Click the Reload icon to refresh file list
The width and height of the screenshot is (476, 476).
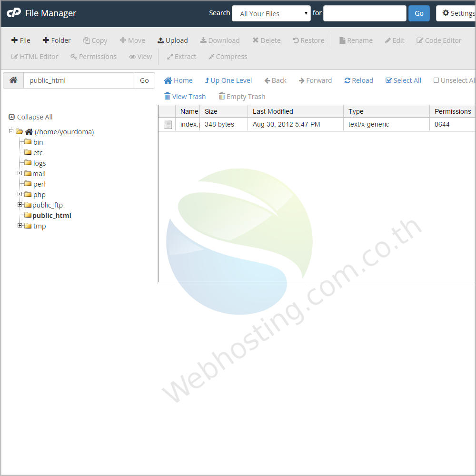pyautogui.click(x=358, y=80)
